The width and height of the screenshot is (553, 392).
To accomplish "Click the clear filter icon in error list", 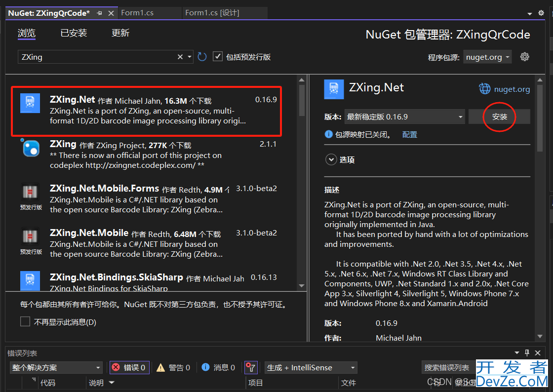I will (x=251, y=368).
